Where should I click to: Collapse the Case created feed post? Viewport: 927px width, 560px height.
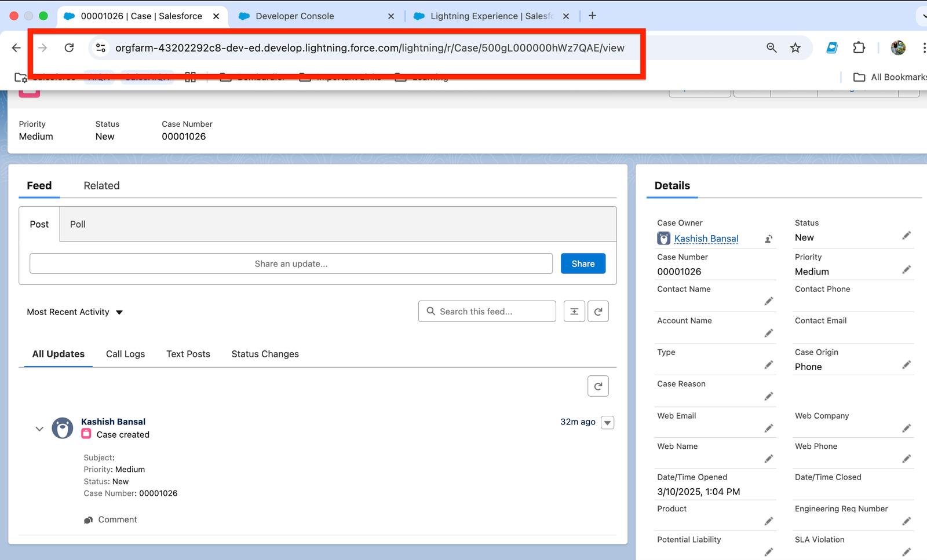(39, 429)
